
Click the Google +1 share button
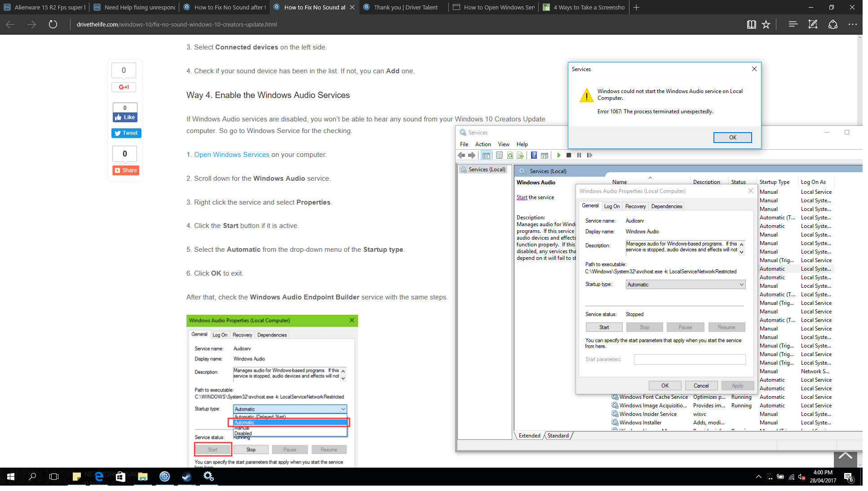124,88
